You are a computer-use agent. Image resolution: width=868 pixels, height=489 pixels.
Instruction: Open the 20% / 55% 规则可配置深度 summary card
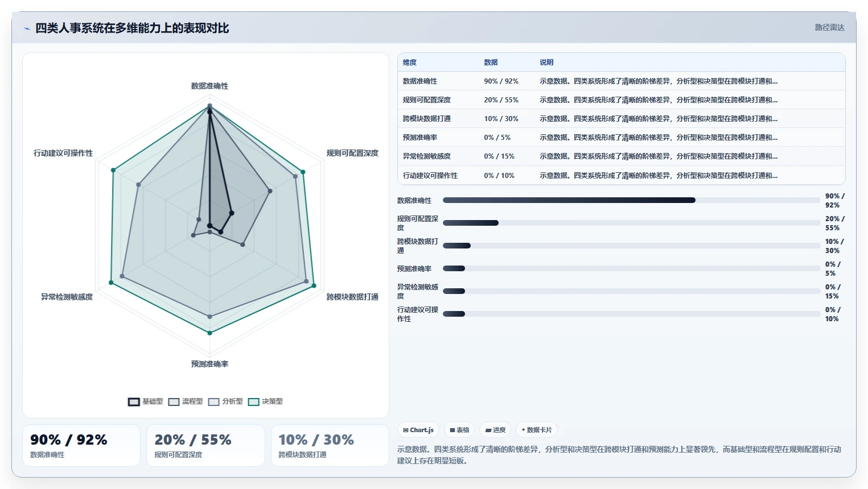(205, 446)
